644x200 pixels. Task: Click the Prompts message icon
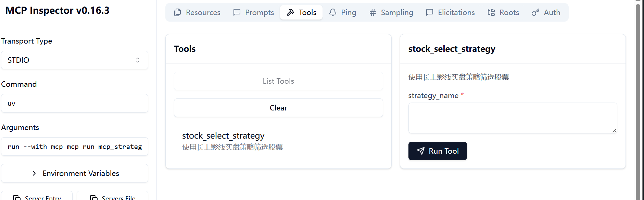(x=237, y=12)
